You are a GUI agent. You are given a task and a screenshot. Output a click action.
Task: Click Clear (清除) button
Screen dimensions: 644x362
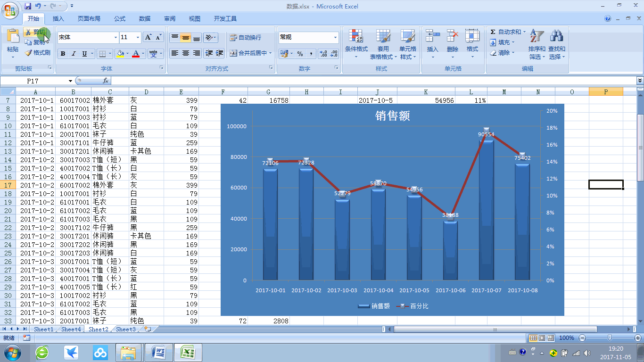click(503, 53)
